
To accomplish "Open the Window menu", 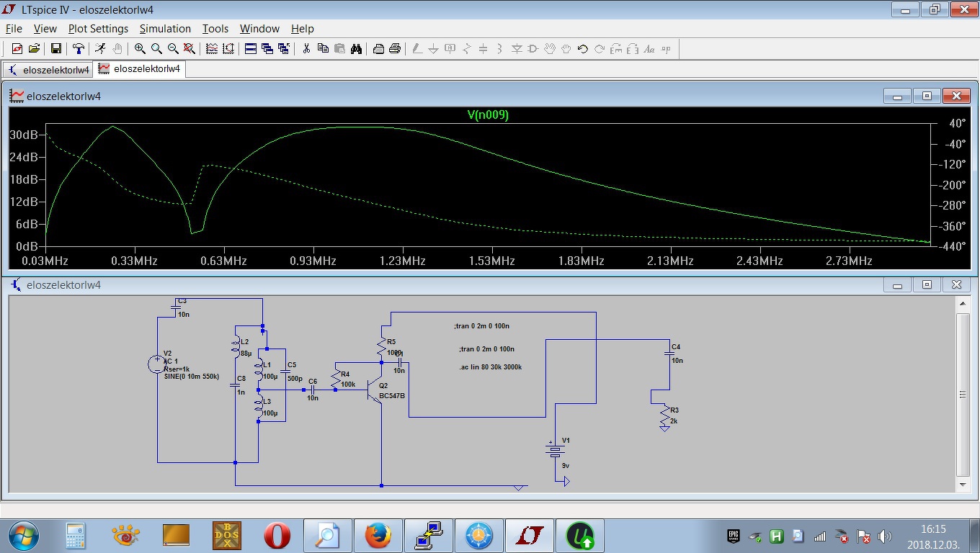I will pyautogui.click(x=259, y=29).
